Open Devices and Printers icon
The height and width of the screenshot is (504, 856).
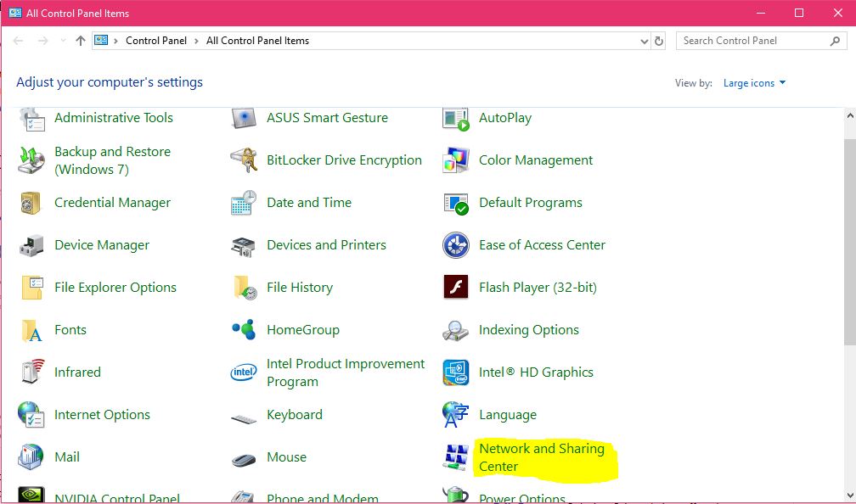(x=244, y=247)
